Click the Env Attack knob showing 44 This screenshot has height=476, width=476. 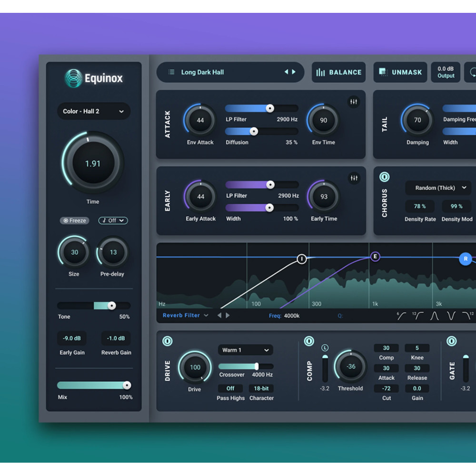coord(200,120)
